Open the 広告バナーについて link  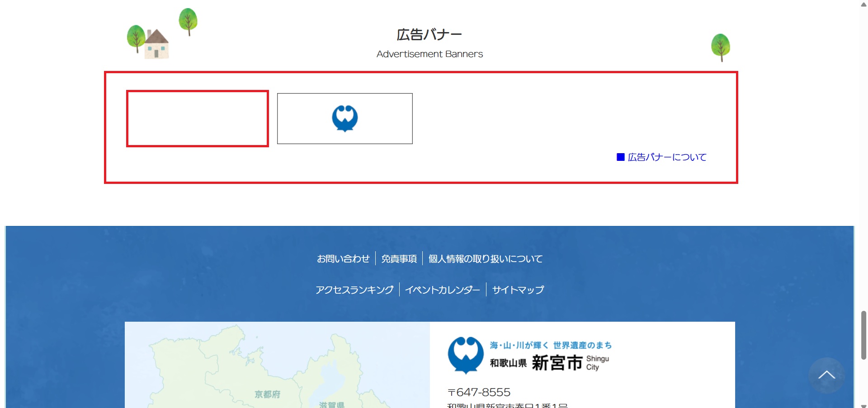tap(667, 157)
